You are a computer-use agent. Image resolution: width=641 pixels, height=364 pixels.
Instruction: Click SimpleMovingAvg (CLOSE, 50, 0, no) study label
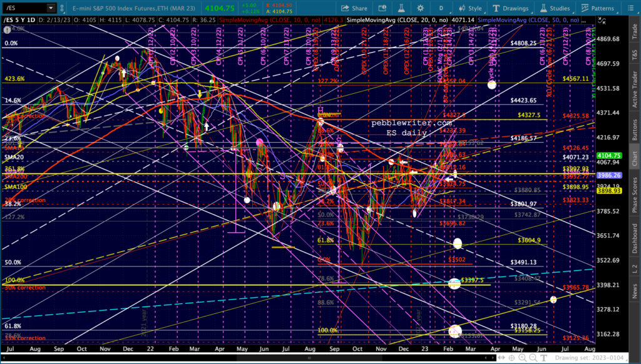[528, 20]
